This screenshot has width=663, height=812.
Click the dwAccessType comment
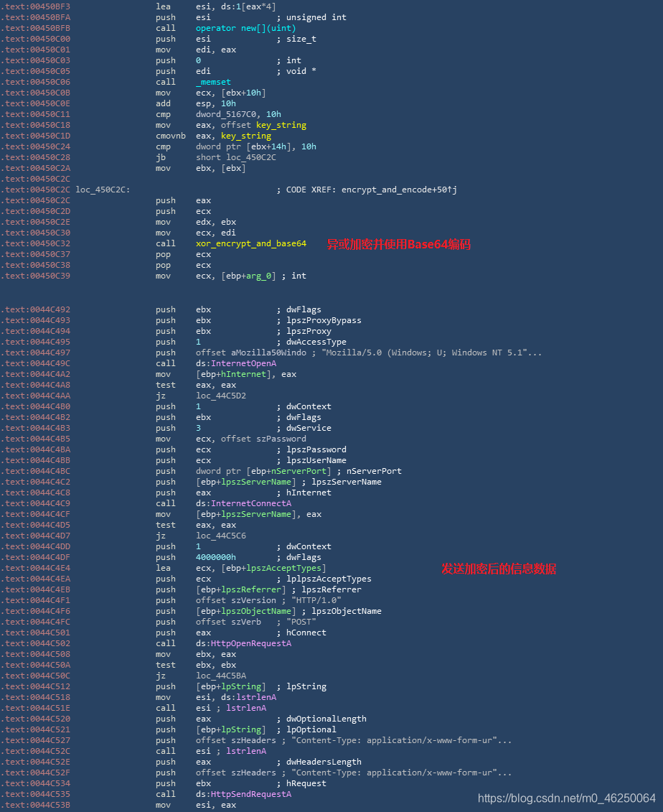point(316,342)
